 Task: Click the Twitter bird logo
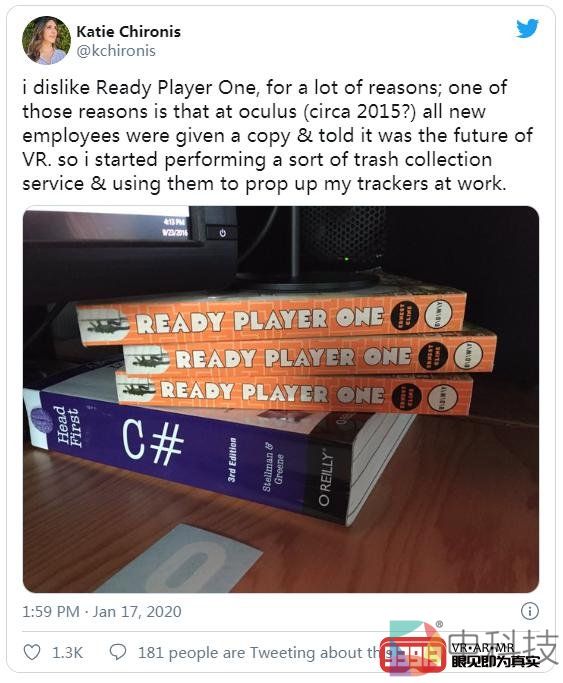[527, 28]
